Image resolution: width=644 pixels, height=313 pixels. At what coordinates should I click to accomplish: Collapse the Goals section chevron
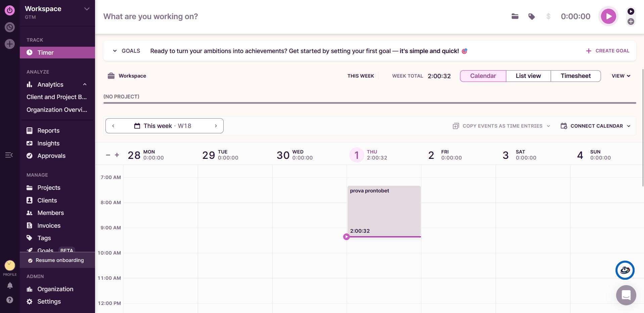click(115, 51)
